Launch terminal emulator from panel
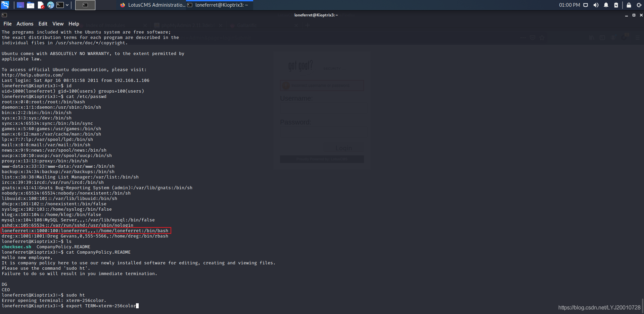The image size is (644, 314). click(60, 5)
